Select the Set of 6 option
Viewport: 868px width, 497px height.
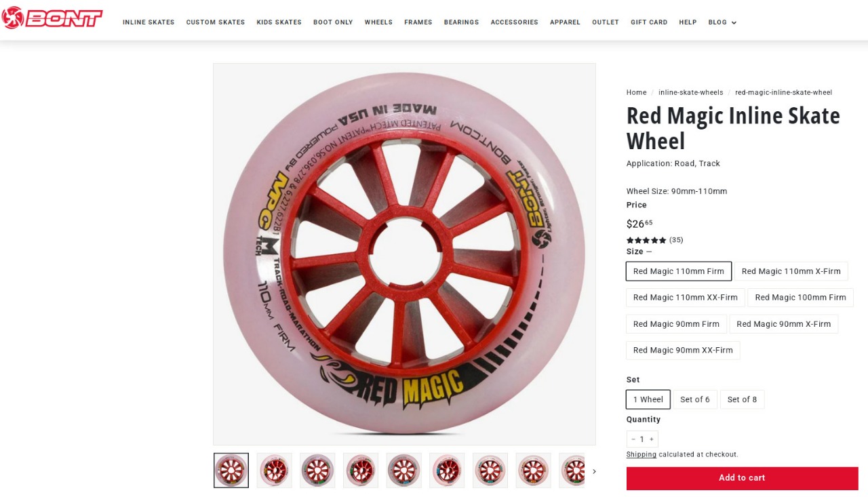(x=695, y=399)
